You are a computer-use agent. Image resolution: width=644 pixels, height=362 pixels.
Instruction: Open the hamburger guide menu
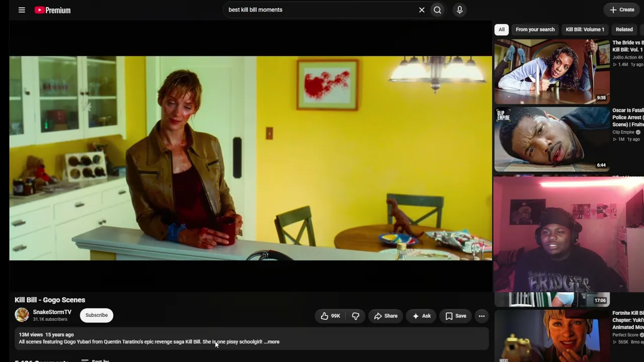22,10
